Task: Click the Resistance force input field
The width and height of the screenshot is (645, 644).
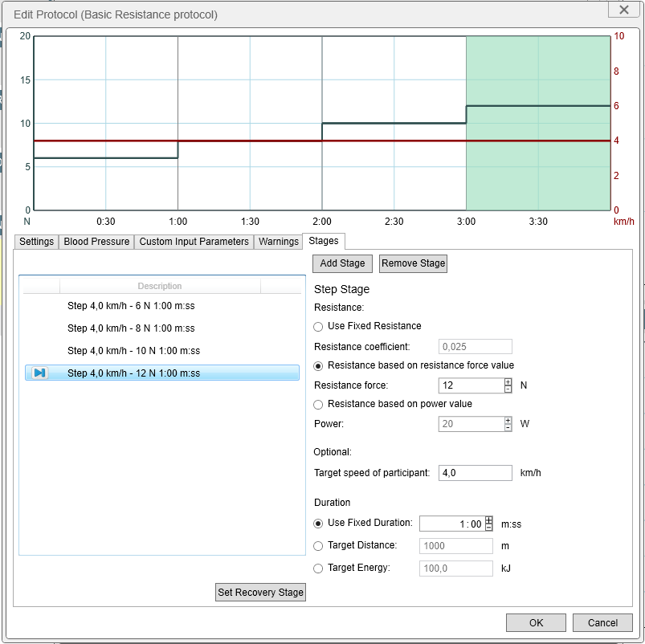Action: [472, 385]
